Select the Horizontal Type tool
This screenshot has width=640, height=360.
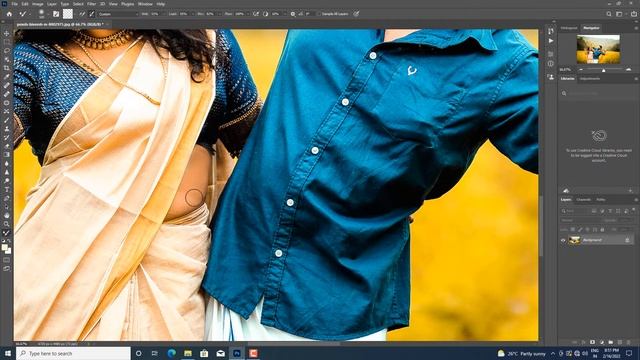[7, 189]
